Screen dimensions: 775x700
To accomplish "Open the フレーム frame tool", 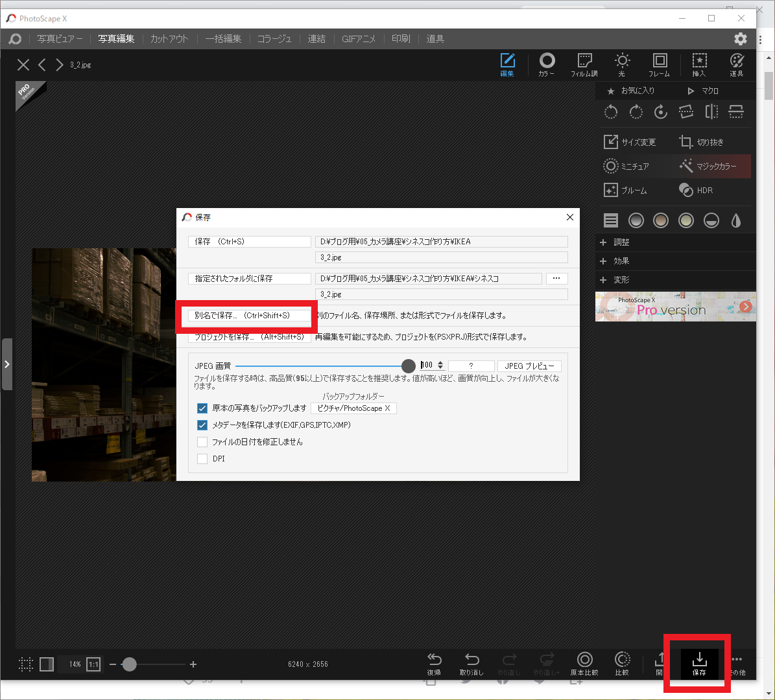I will click(659, 64).
